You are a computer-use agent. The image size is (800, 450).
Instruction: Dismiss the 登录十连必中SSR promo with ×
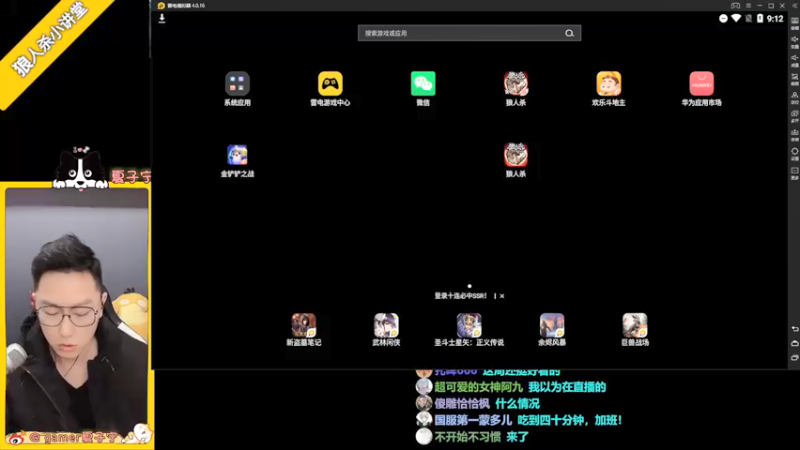[502, 296]
